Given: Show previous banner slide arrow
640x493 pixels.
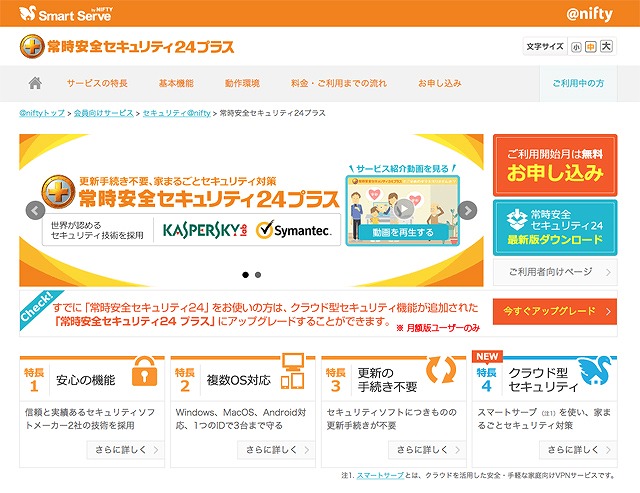Looking at the screenshot, I should coord(35,211).
